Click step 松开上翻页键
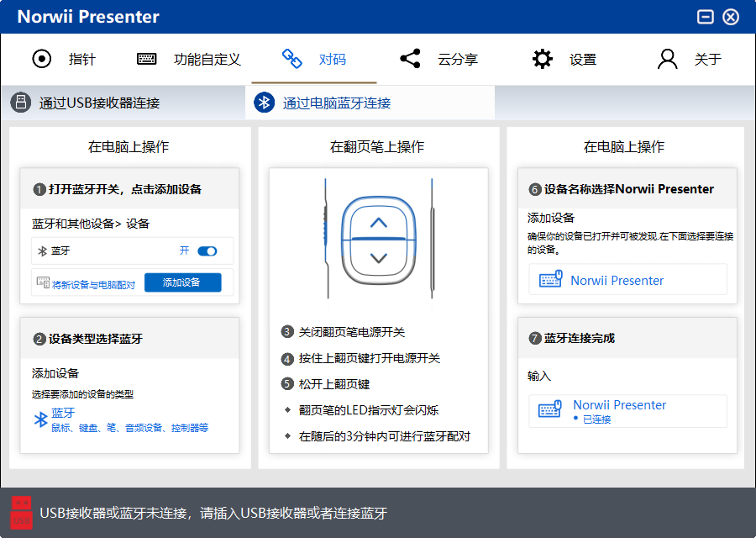The width and height of the screenshot is (756, 538). 334,384
